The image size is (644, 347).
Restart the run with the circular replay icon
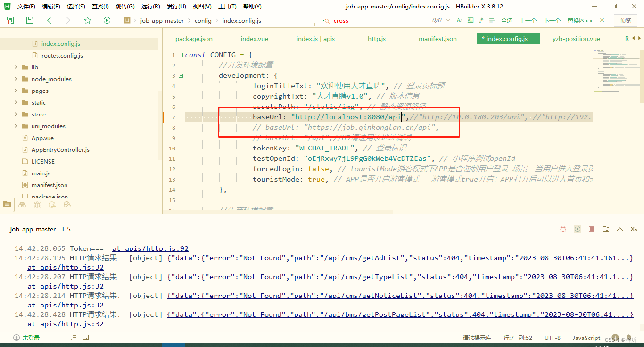click(x=578, y=229)
